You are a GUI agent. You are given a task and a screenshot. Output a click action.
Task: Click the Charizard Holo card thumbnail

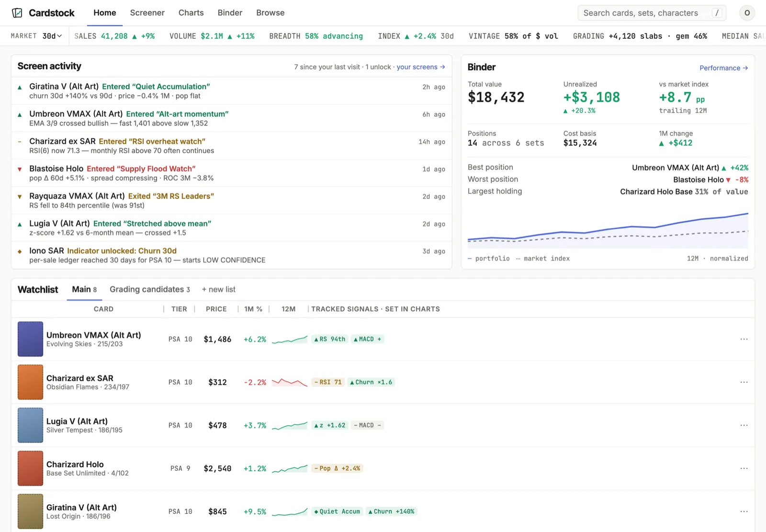pos(30,468)
